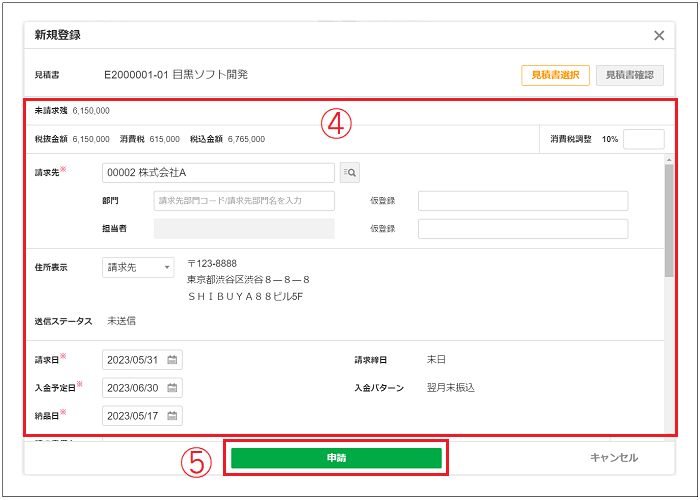Expand the 住所表示 請求先 dropdown
Viewport: 700px width, 500px height.
pos(138,267)
